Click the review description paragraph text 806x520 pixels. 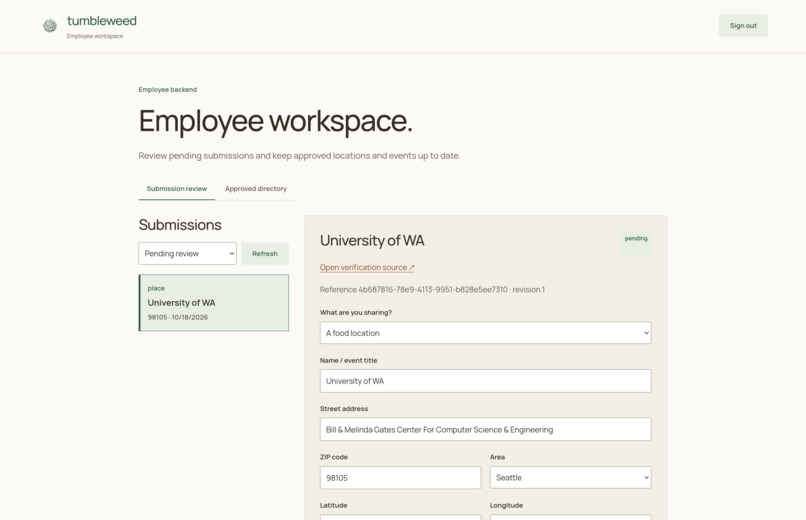pos(299,156)
